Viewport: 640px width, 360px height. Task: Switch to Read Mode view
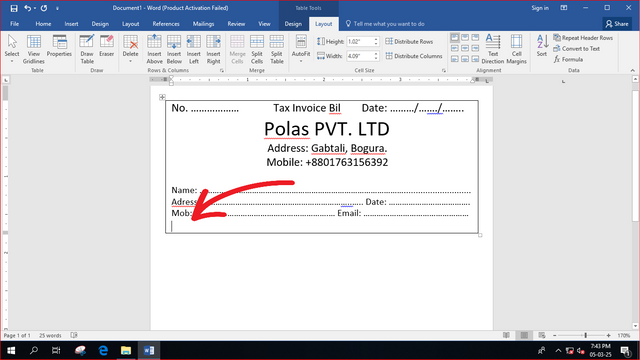pyautogui.click(x=506, y=336)
